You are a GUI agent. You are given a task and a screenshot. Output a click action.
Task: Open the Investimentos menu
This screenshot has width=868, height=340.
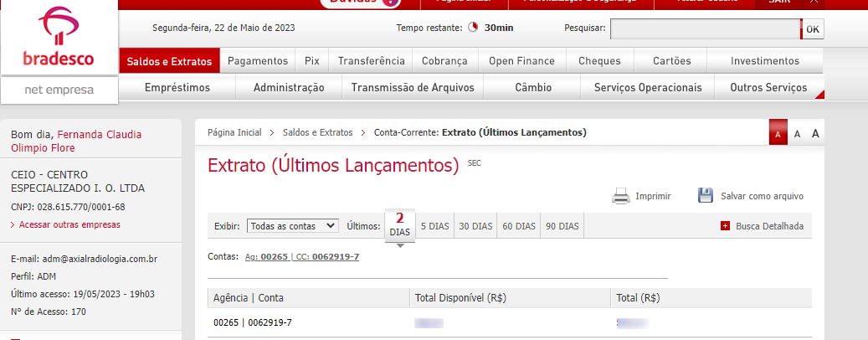(765, 61)
